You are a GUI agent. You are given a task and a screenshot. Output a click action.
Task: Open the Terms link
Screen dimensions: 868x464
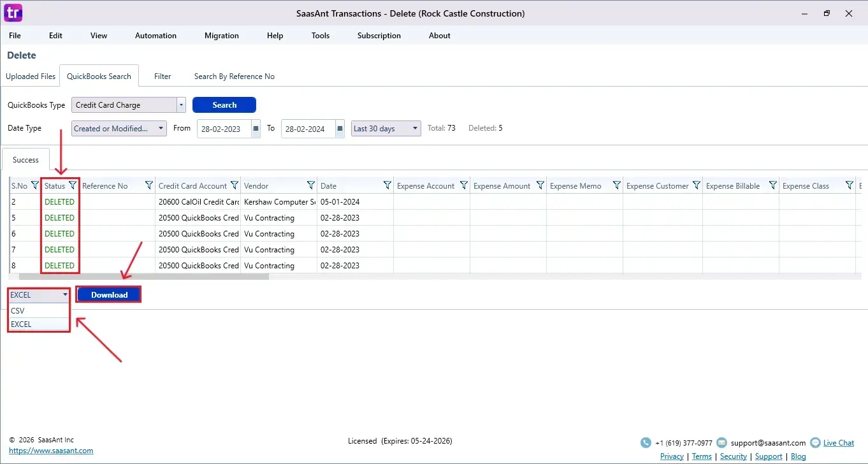coord(702,456)
